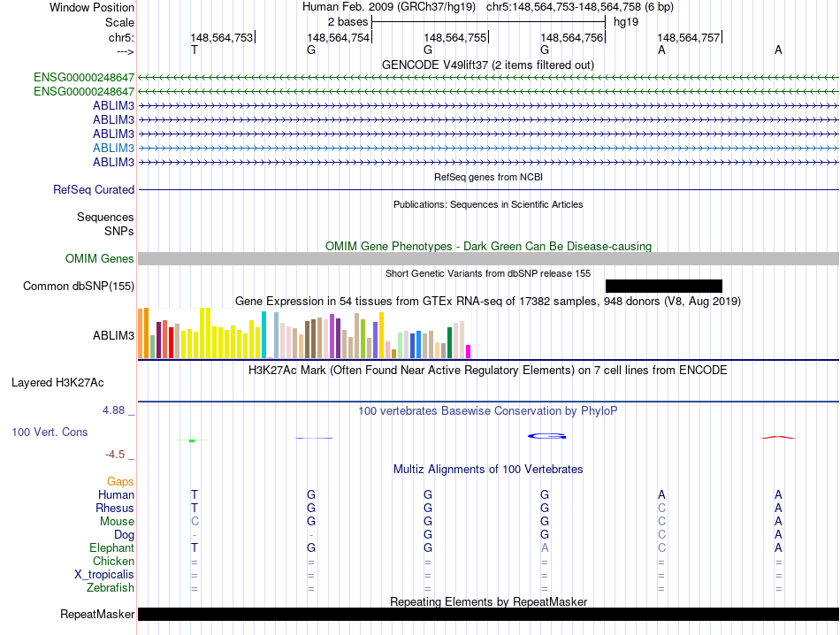Open 100 vertebrates Basewise Conservation by PhyloP title
The width and height of the screenshot is (840, 635).
[488, 411]
